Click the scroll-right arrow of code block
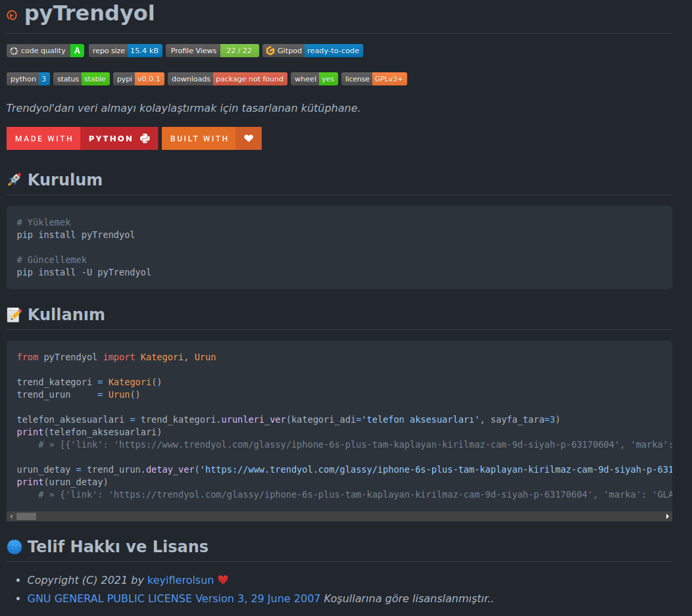This screenshot has height=616, width=692. 667,516
